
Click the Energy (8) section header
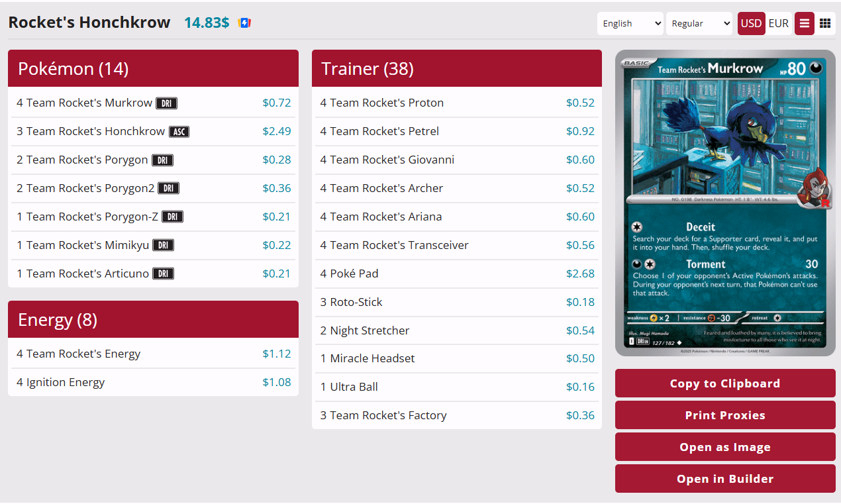[154, 319]
